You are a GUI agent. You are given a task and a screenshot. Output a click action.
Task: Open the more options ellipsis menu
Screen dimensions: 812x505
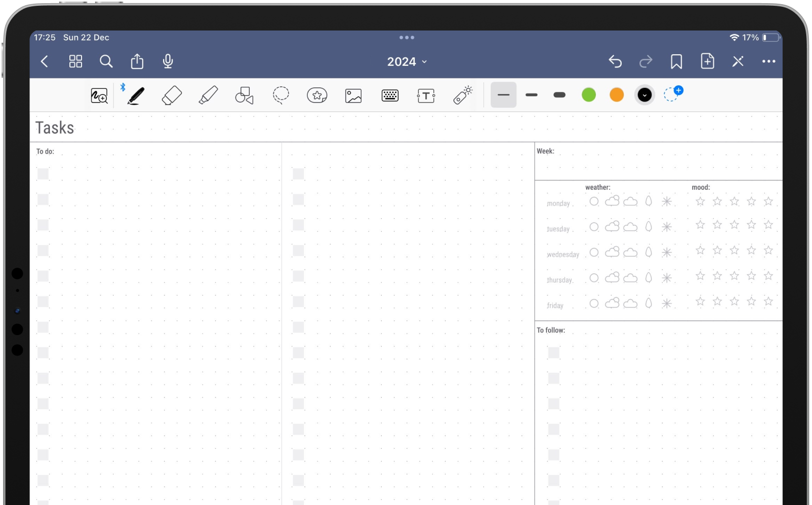tap(769, 62)
